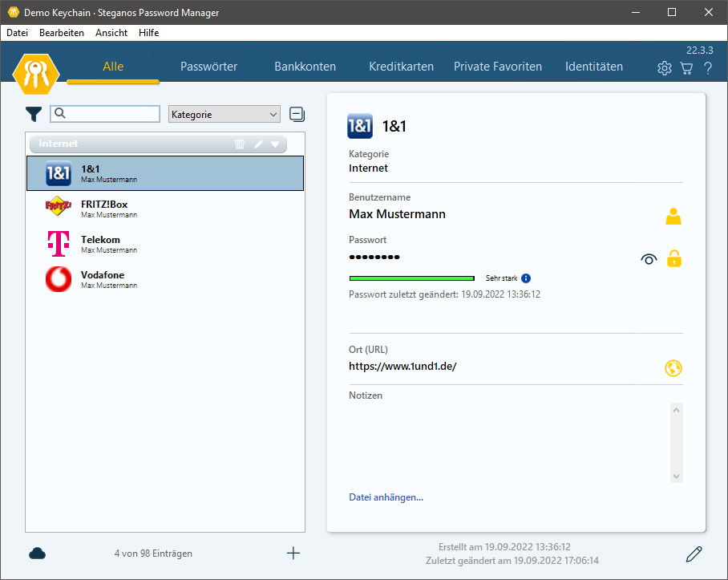Click the cloud sync icon
Image resolution: width=728 pixels, height=580 pixels.
(37, 554)
